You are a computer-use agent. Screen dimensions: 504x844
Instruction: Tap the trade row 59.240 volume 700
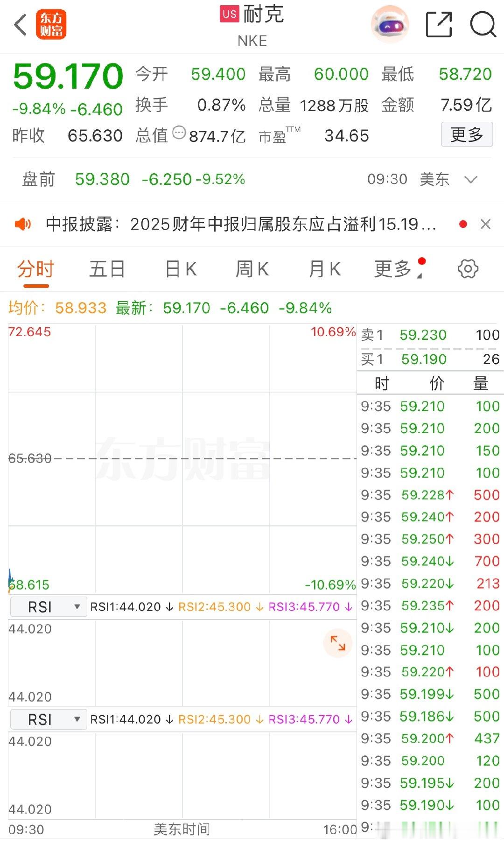[x=430, y=561]
